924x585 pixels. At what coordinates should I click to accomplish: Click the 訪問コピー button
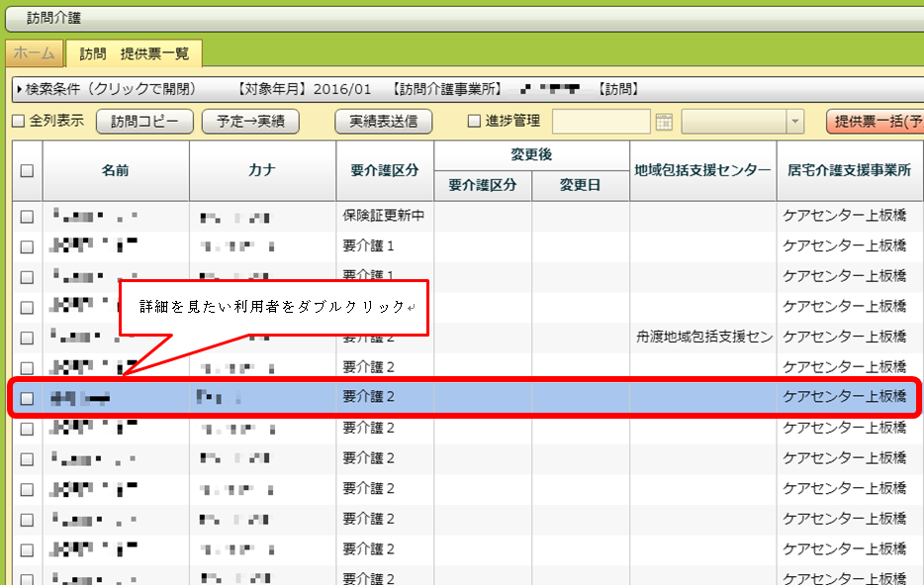(x=144, y=122)
